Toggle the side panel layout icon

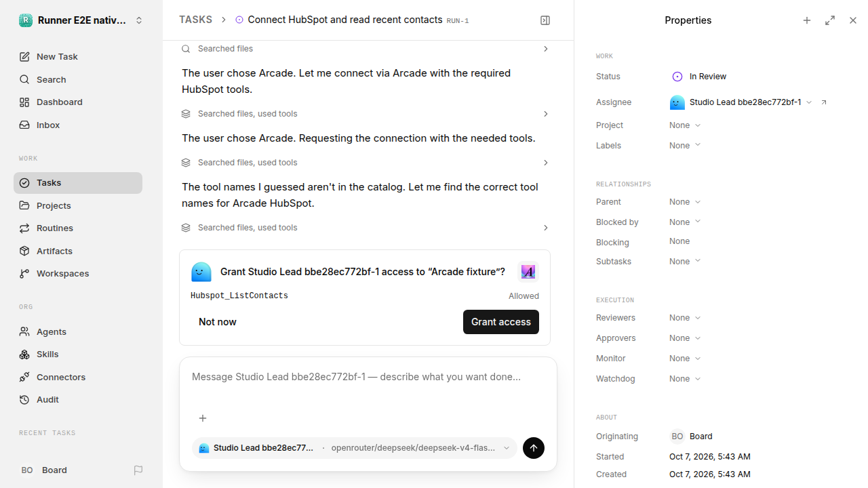pos(545,20)
